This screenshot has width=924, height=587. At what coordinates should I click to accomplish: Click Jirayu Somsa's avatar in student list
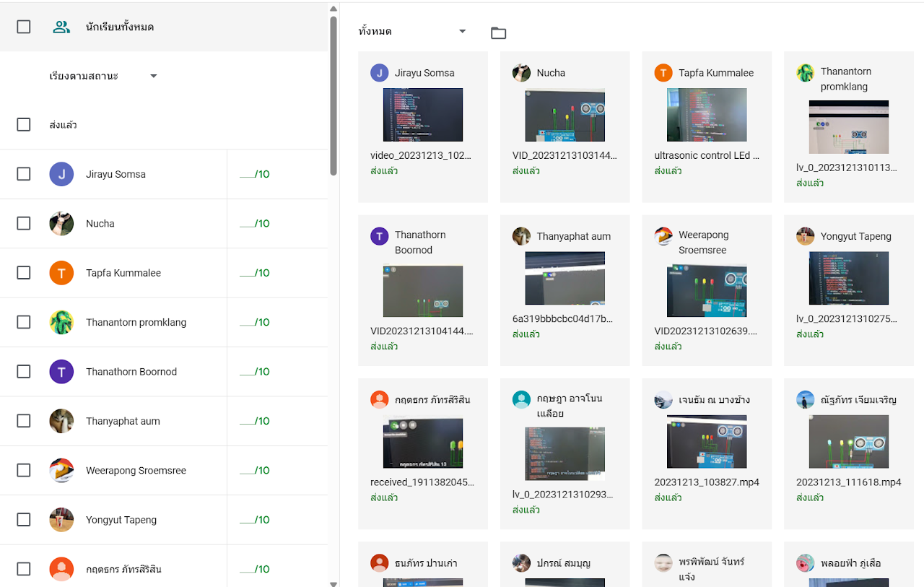click(61, 174)
